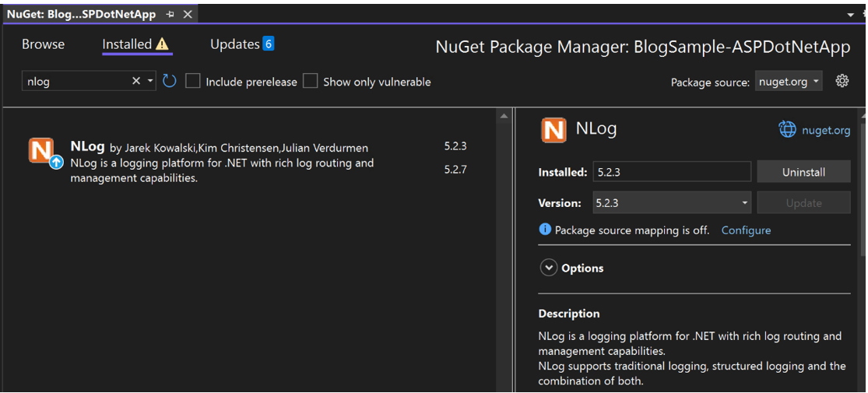
Task: Click the info icon for source mapping
Action: [x=545, y=230]
